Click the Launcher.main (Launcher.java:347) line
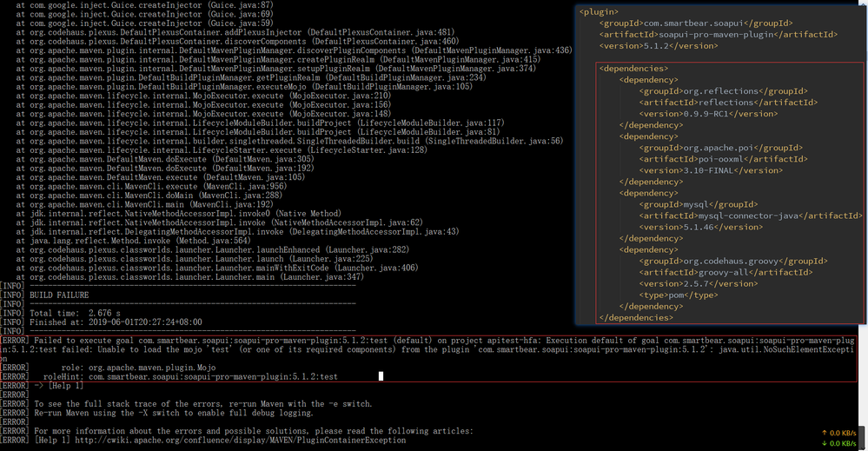The width and height of the screenshot is (868, 451). tap(190, 276)
